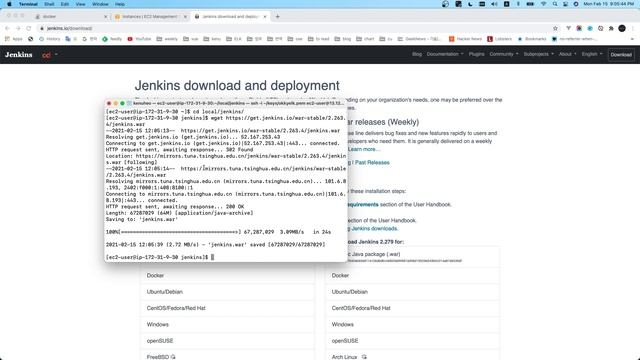Open the Chrome profile avatar
Viewport: 640px width, 360px height.
[622, 28]
